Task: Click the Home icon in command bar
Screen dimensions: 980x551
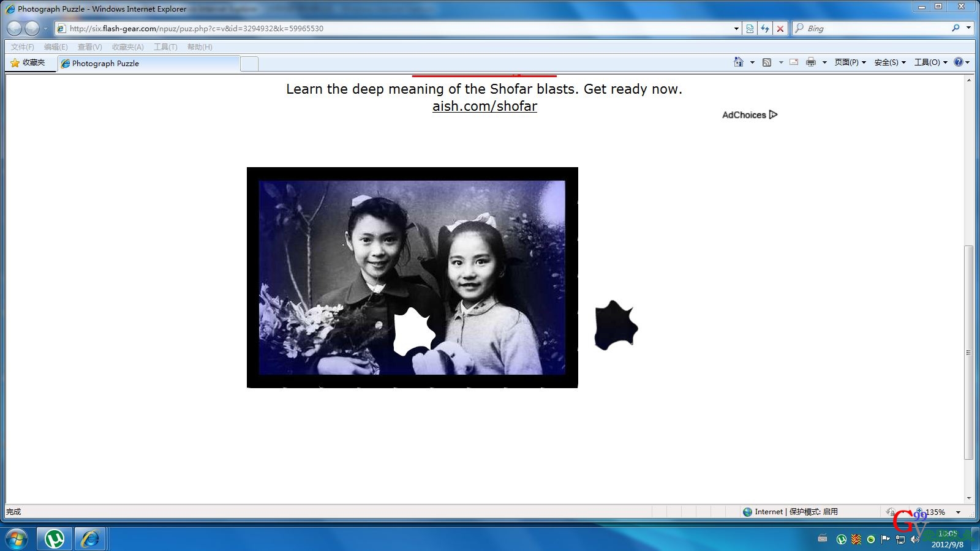Action: tap(738, 62)
